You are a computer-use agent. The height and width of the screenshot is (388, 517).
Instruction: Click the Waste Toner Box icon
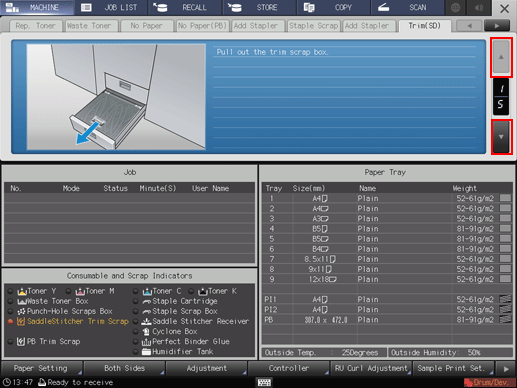pos(22,301)
